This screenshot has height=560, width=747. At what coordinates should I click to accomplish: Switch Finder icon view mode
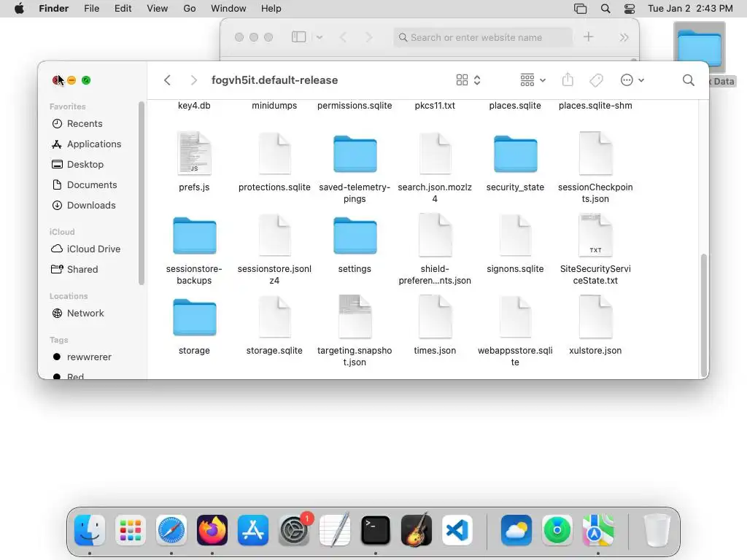(x=468, y=80)
